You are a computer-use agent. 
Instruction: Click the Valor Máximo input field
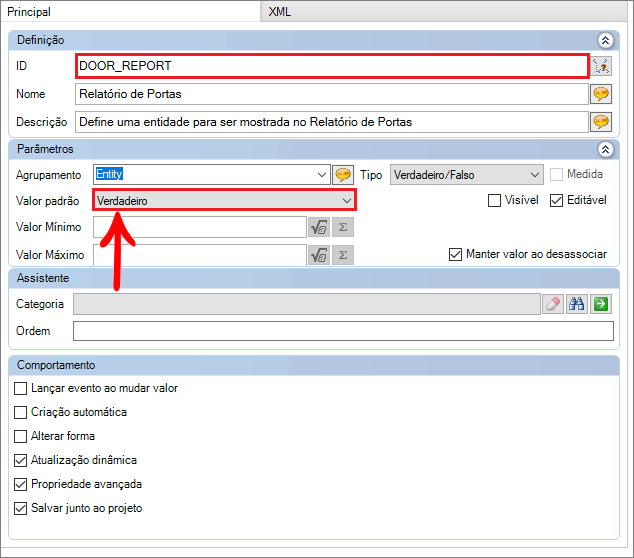click(x=200, y=255)
